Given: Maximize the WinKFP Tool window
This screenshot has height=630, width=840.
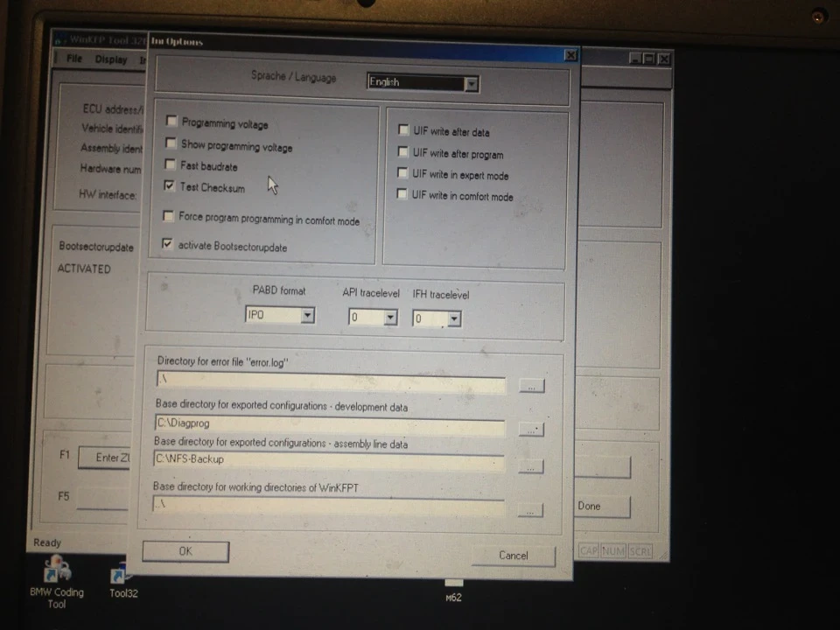Looking at the screenshot, I should tap(648, 59).
